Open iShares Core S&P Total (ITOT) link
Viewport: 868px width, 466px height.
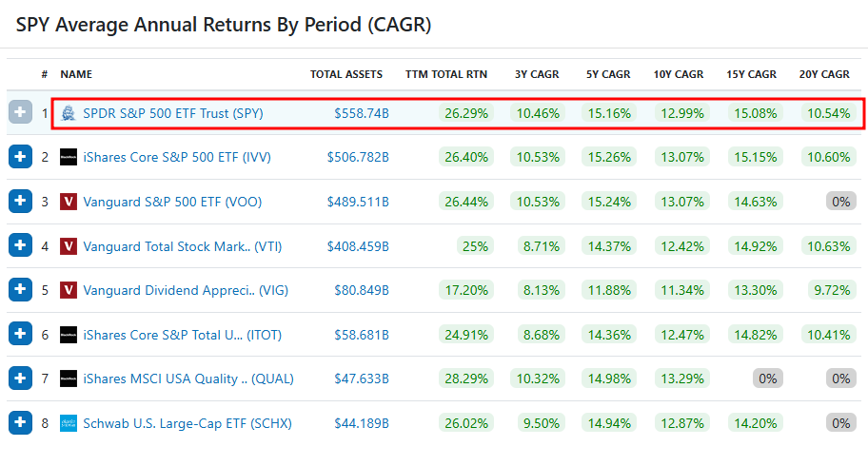click(x=183, y=335)
